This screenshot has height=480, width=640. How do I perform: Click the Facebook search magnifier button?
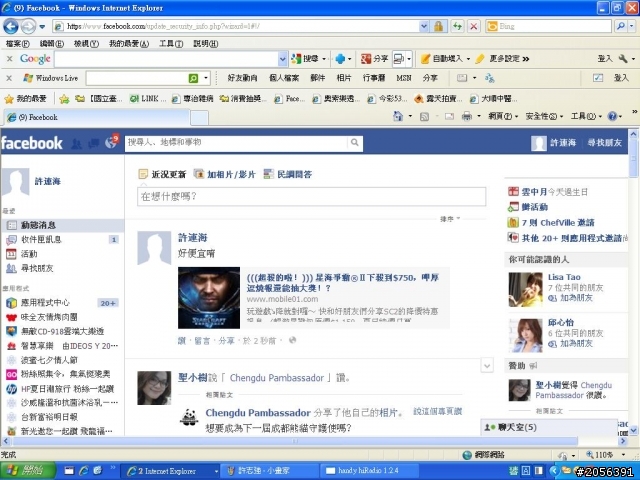point(355,142)
